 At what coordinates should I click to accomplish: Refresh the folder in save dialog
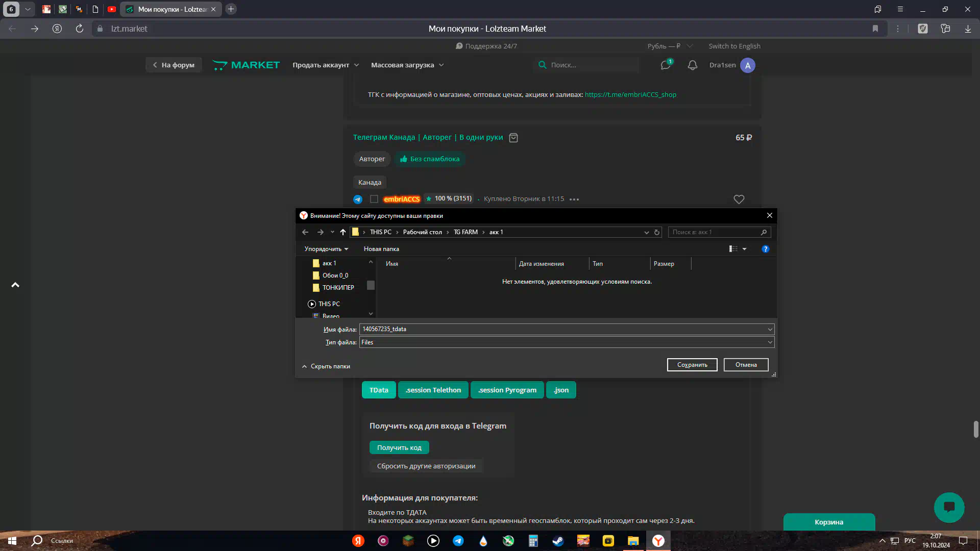point(657,232)
